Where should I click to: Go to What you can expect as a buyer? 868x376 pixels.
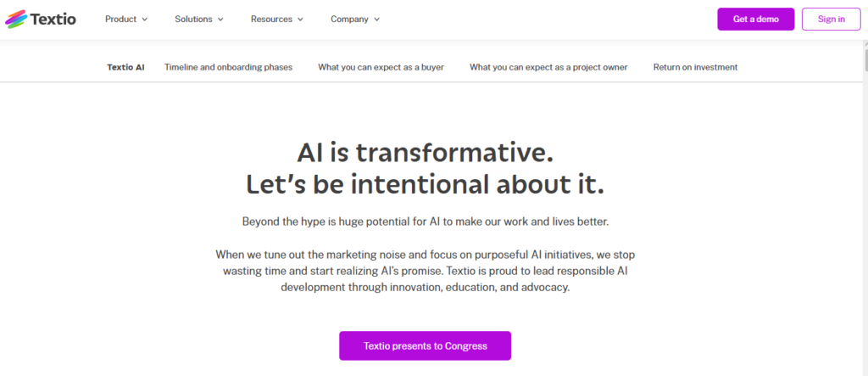click(x=381, y=67)
